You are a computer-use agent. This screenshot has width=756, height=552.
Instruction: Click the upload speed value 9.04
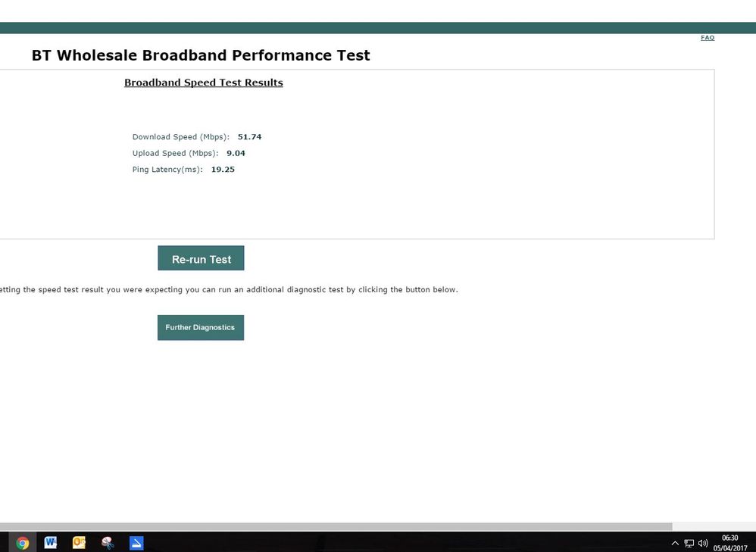pos(236,153)
